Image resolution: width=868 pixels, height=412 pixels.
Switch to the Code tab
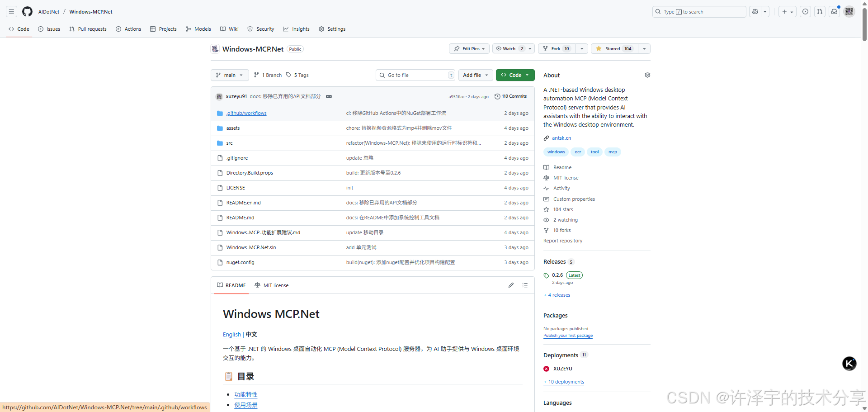(19, 29)
